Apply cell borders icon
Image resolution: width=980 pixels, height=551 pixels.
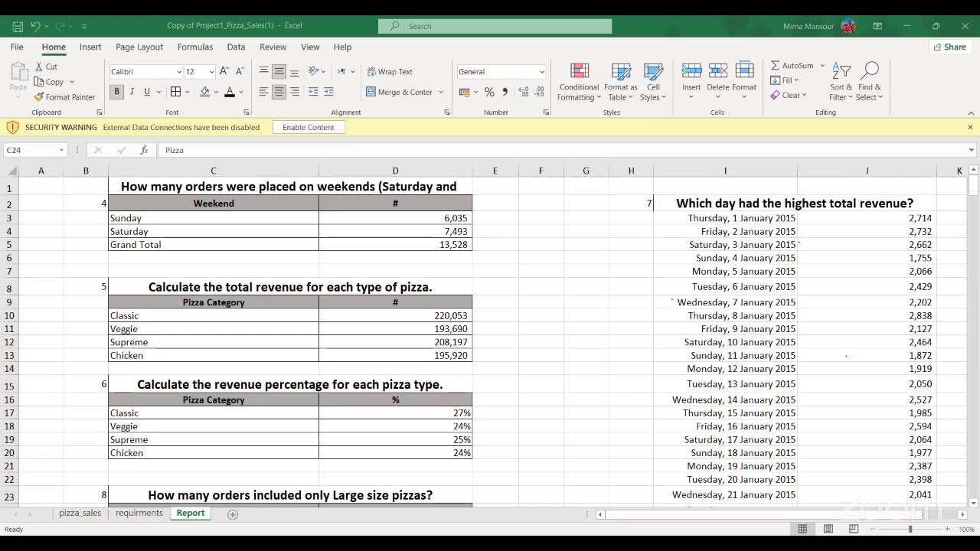pos(175,92)
